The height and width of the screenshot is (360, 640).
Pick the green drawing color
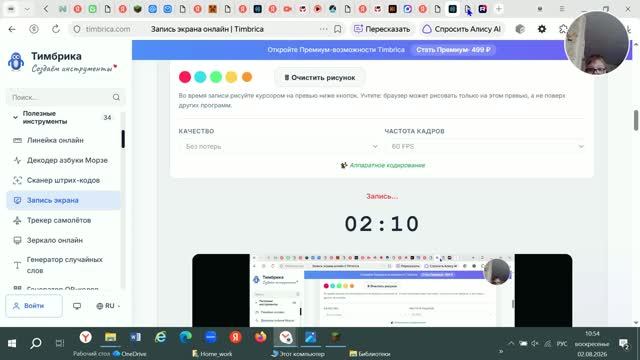(216, 77)
